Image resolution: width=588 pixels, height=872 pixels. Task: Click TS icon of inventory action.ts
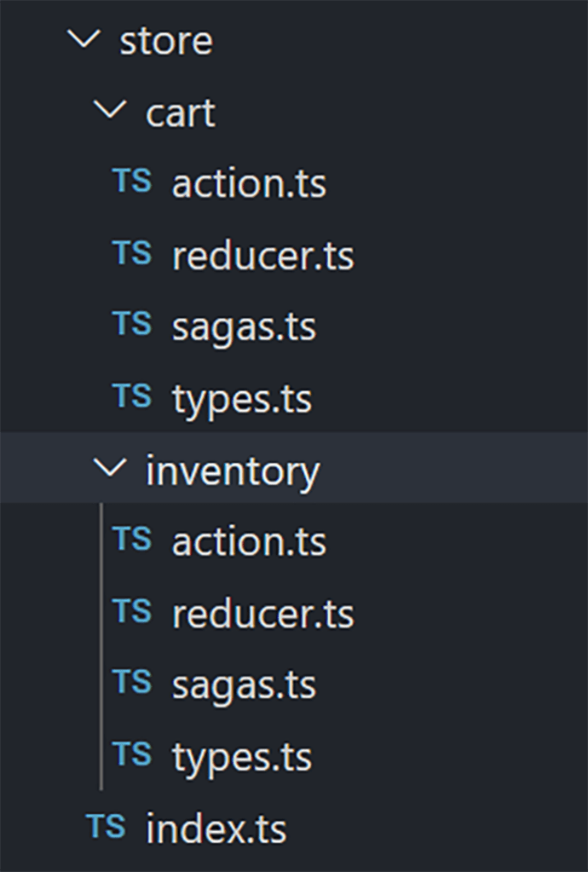[132, 539]
